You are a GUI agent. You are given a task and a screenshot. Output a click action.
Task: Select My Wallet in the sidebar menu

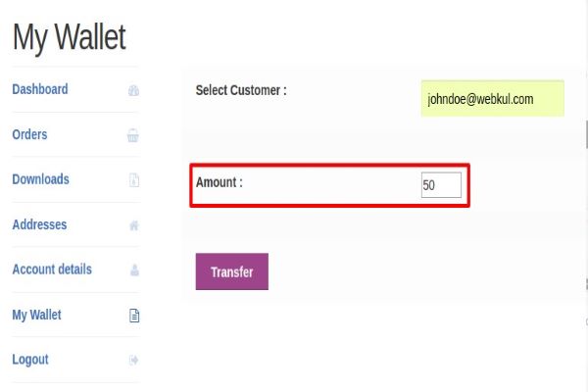click(36, 315)
